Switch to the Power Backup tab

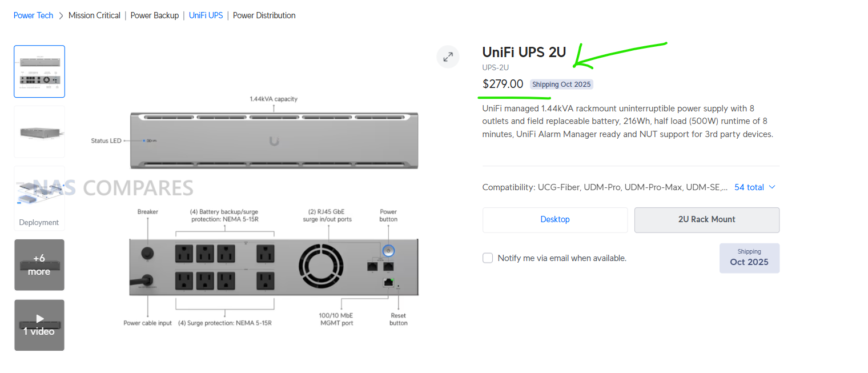pos(155,15)
